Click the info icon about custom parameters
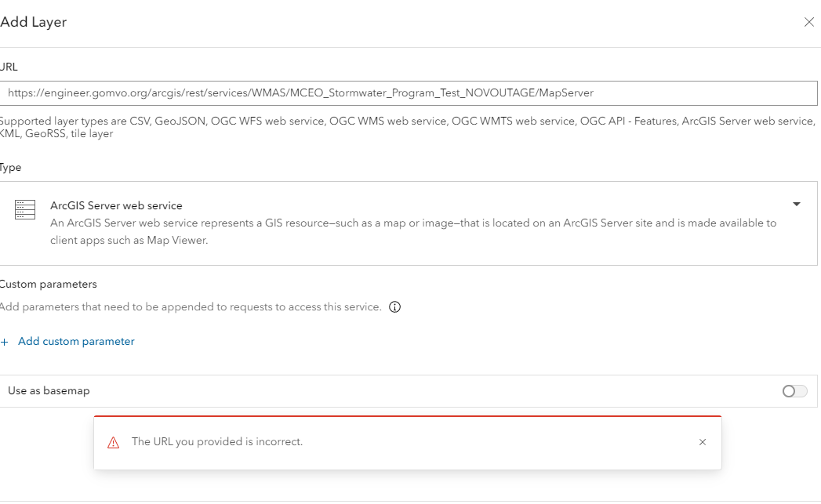 (394, 306)
